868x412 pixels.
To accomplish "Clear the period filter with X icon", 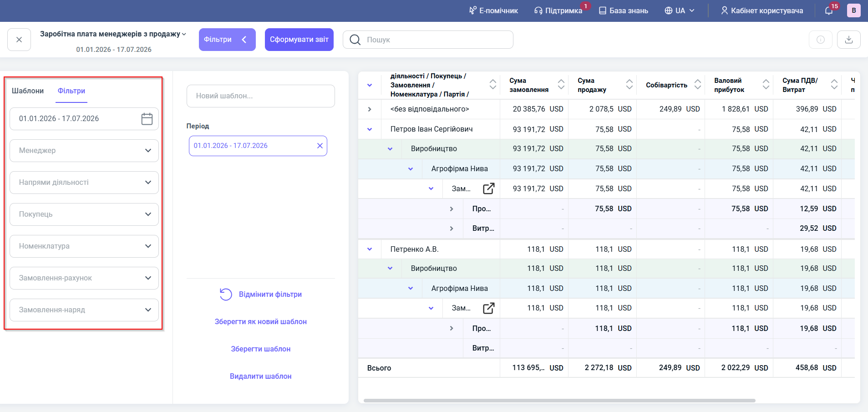I will click(x=320, y=146).
